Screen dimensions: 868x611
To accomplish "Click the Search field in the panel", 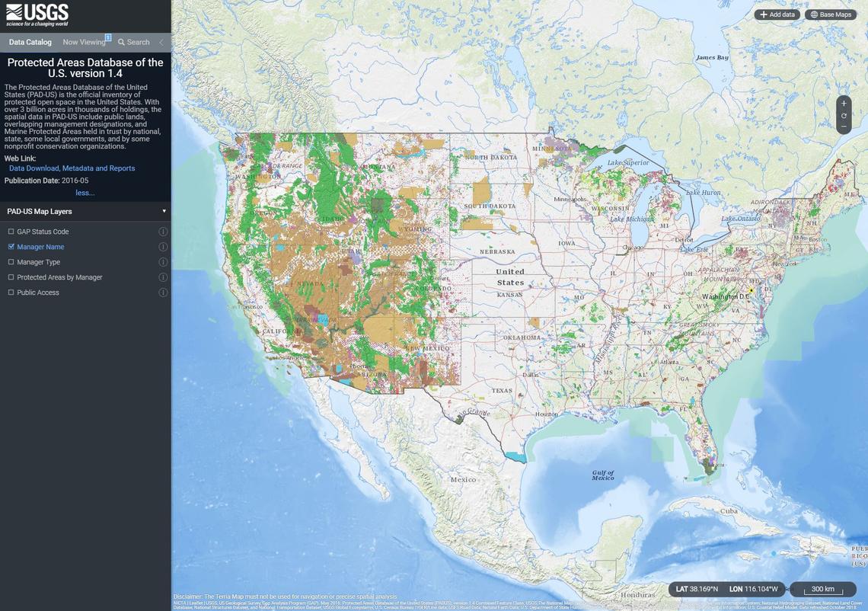I will coord(134,43).
